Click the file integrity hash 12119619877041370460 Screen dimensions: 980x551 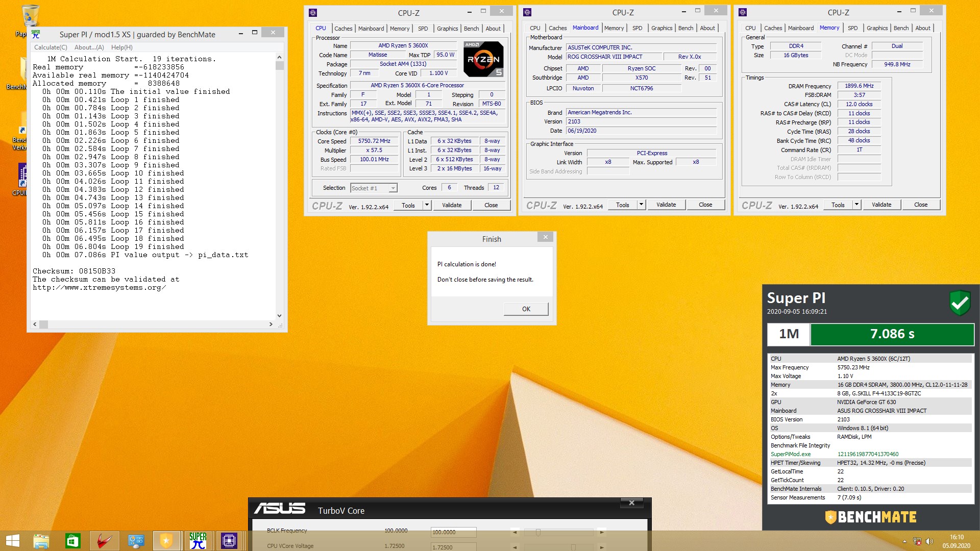click(868, 454)
